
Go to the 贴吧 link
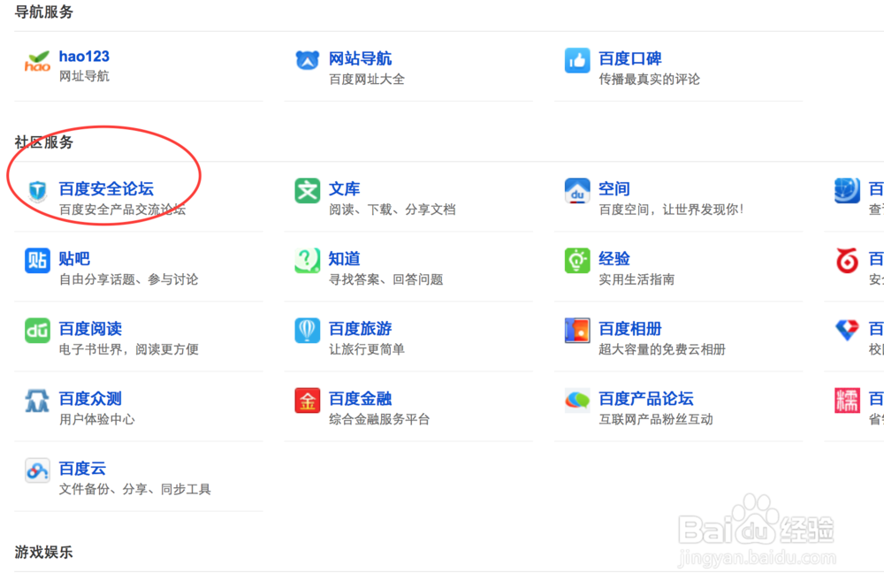coord(74,259)
